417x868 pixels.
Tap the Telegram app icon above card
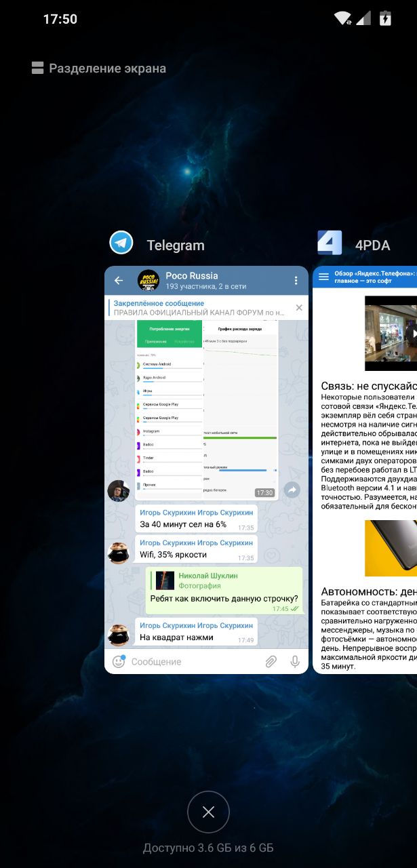coord(121,242)
